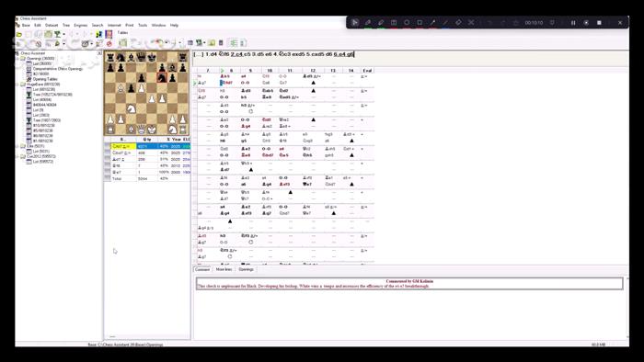Open the Engines menu
This screenshot has height=362, width=644.
point(81,26)
